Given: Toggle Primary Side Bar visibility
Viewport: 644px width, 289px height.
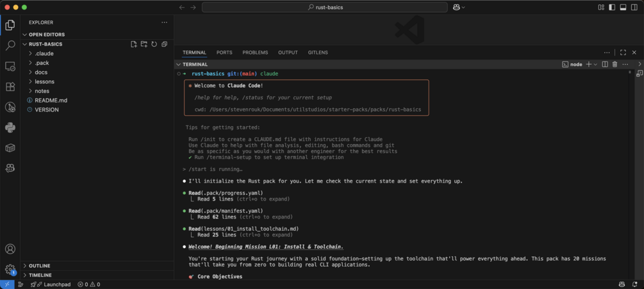Looking at the screenshot, I should tap(612, 8).
